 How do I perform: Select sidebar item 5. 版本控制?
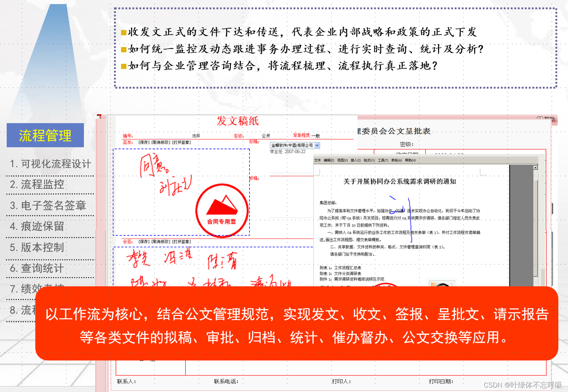(x=37, y=247)
